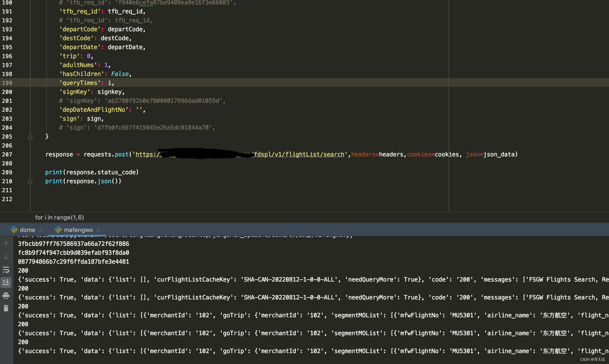Click 'destCode' key on line 194
This screenshot has height=364, width=609.
[x=76, y=38]
